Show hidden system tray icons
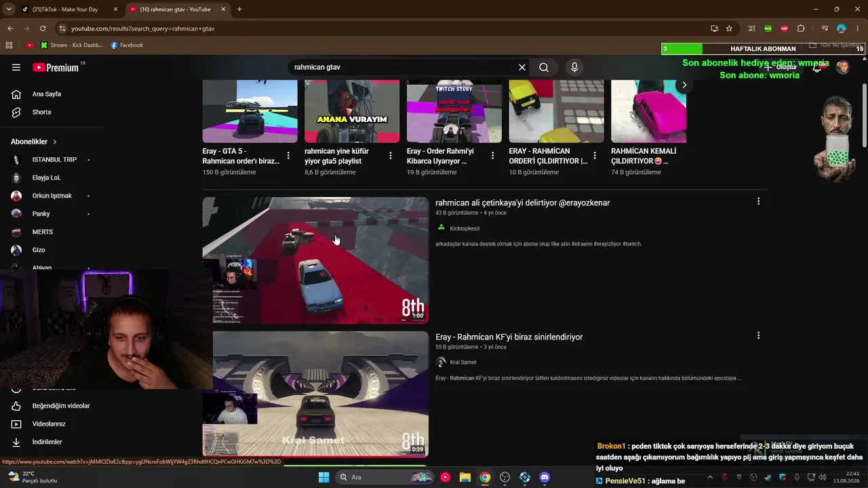This screenshot has width=868, height=488. 710,477
